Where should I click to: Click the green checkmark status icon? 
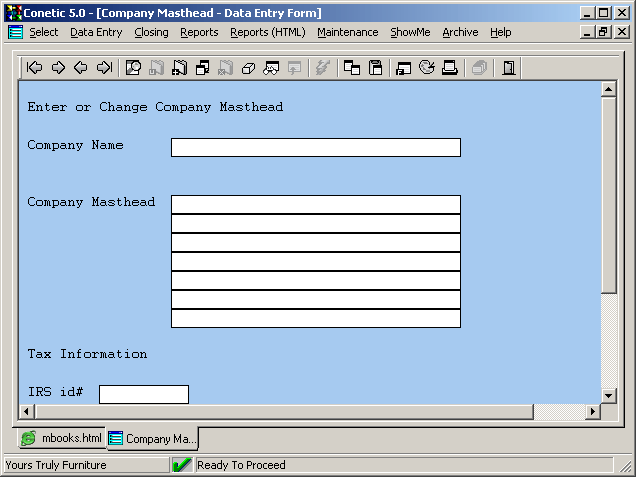(x=182, y=465)
